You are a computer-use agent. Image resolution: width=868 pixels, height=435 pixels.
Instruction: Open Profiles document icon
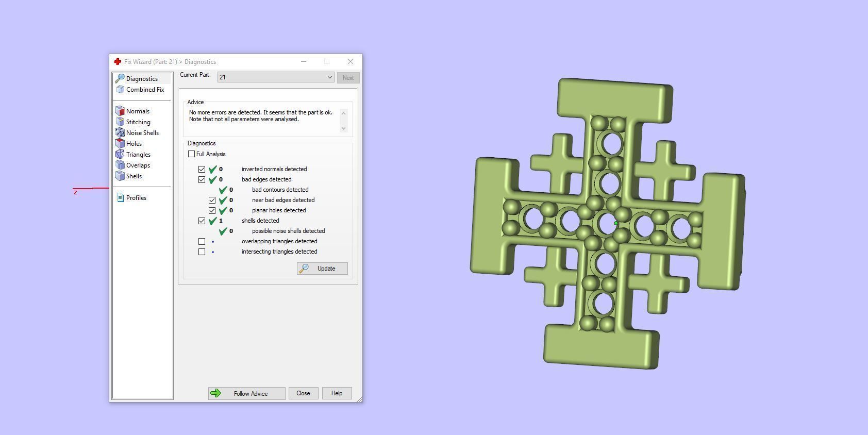(120, 198)
